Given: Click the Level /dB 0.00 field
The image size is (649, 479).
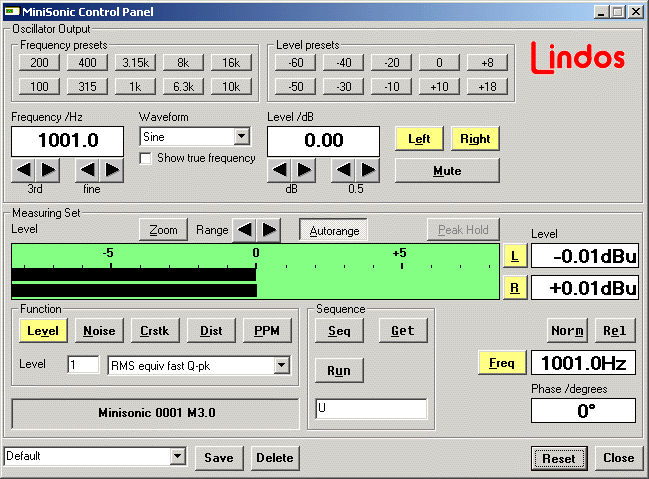Looking at the screenshot, I should [x=323, y=141].
